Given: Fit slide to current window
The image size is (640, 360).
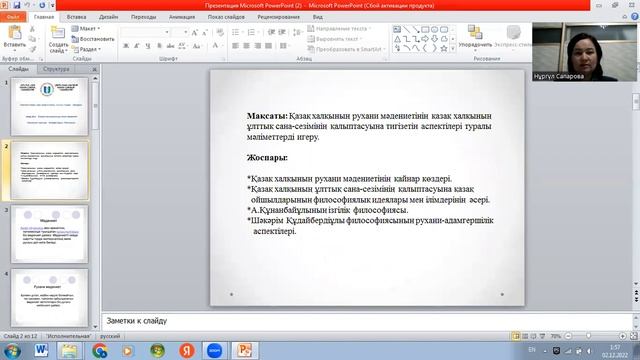Looking at the screenshot, I should coord(633,336).
